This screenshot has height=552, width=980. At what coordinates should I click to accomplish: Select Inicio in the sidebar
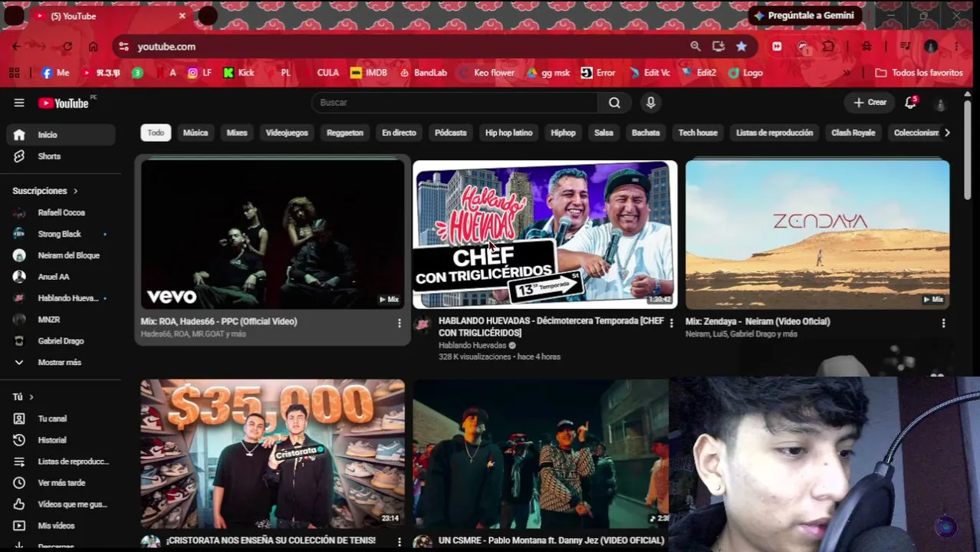(61, 135)
